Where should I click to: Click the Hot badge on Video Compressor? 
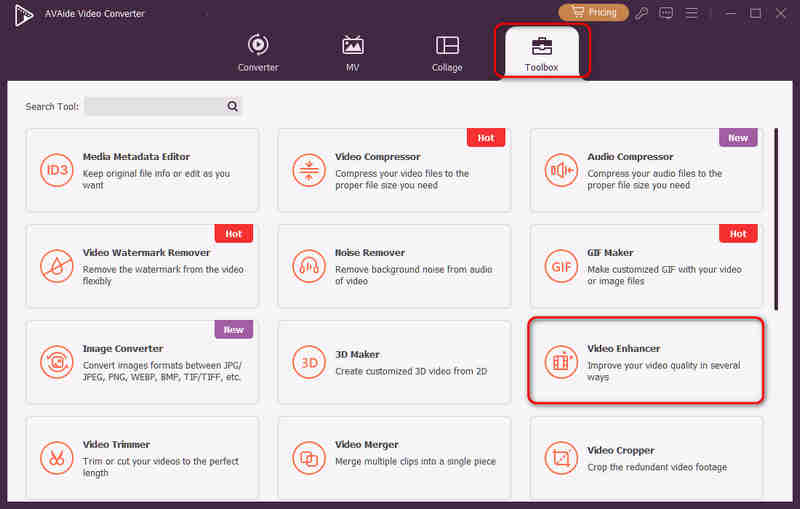point(486,138)
